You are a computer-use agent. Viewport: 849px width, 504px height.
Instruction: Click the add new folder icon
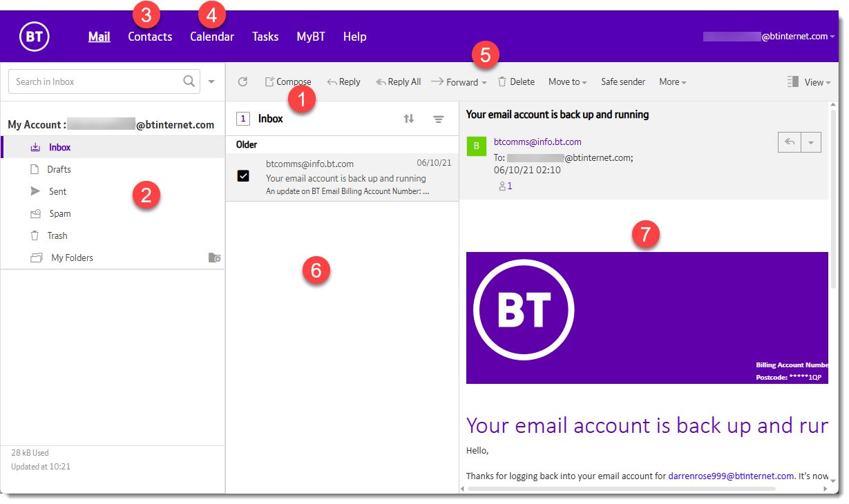click(x=214, y=258)
